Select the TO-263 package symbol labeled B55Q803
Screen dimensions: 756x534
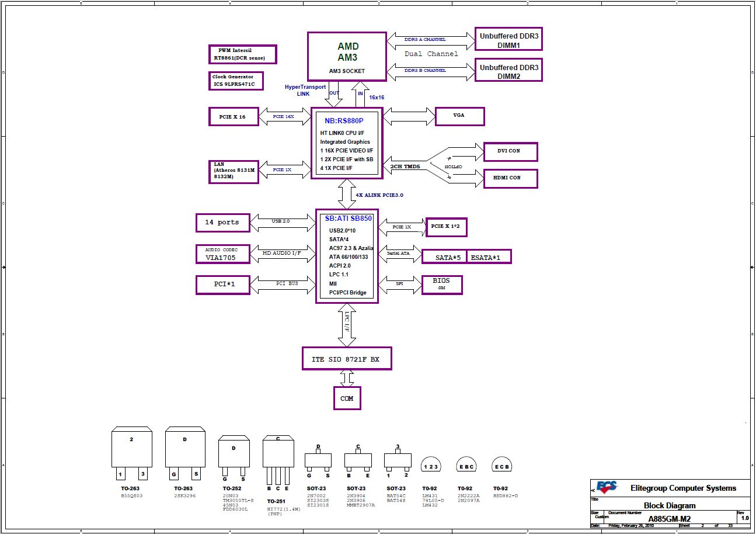131,454
